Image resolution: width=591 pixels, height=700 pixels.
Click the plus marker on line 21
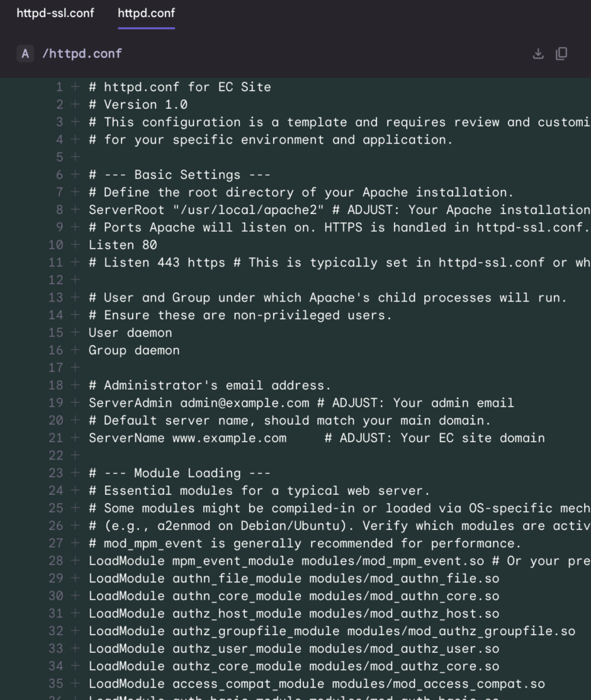[75, 438]
